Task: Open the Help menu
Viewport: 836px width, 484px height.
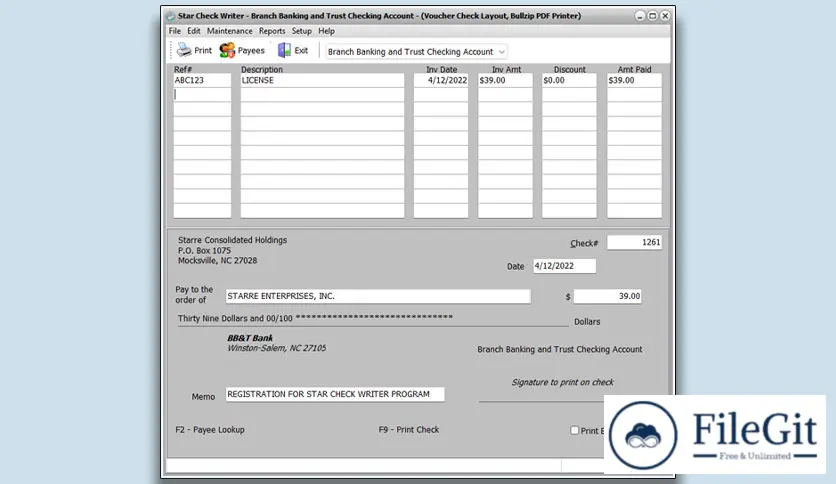Action: coord(326,31)
